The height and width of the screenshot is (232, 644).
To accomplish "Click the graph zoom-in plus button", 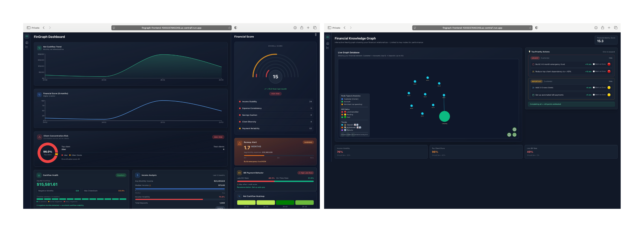I will click(x=515, y=135).
